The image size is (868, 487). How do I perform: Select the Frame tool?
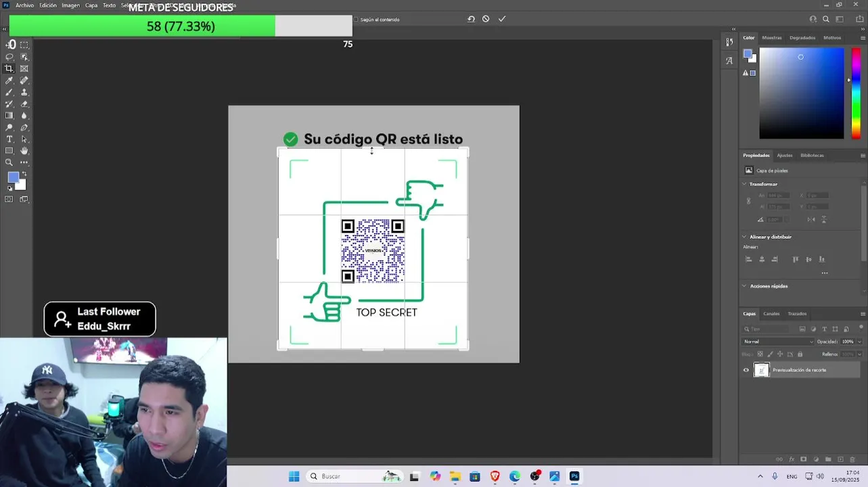coord(24,68)
